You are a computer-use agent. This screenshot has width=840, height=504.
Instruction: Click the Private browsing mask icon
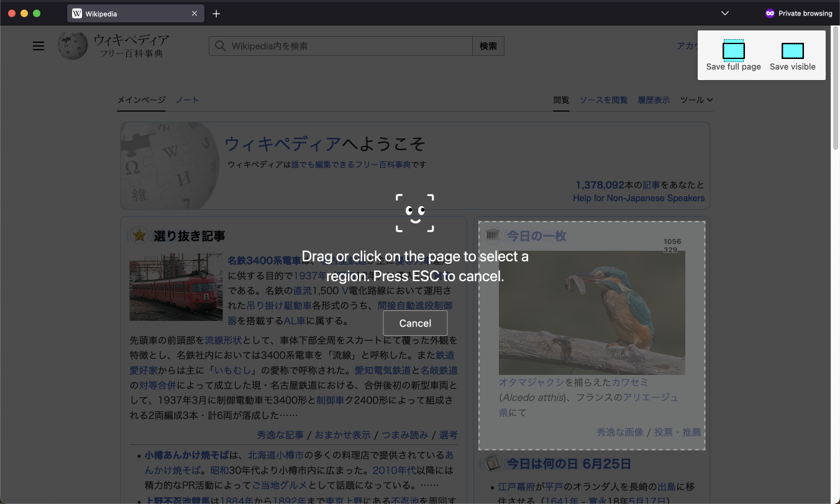[x=770, y=13]
